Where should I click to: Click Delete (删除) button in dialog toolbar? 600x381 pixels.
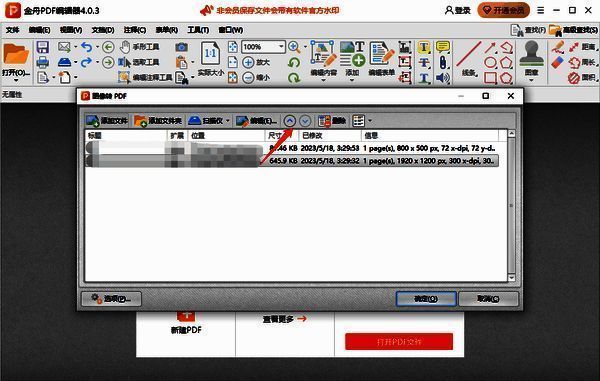pyautogui.click(x=332, y=121)
